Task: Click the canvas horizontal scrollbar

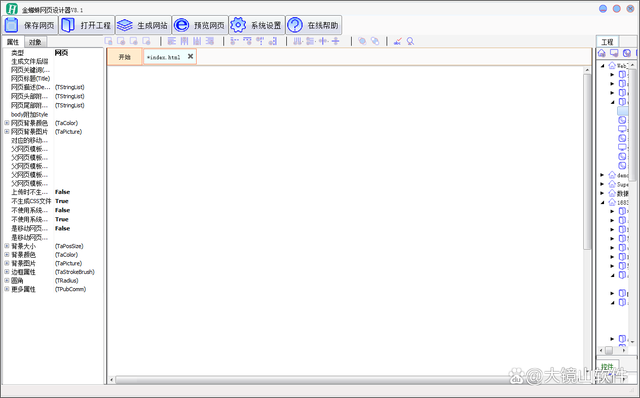Action: tap(347, 380)
